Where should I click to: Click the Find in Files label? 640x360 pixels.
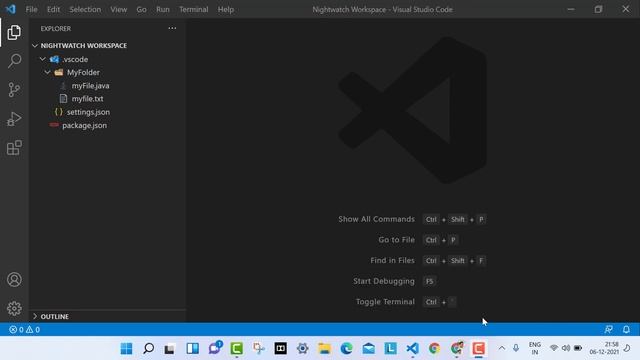tap(392, 260)
